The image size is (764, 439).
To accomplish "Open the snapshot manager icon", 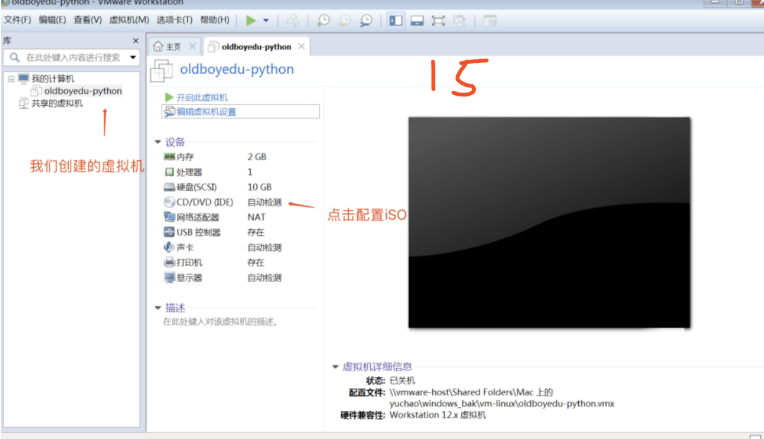I will pos(366,20).
